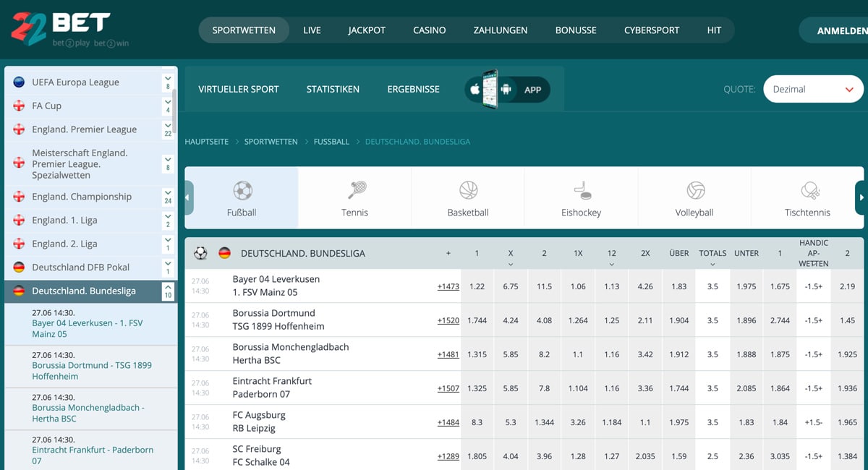This screenshot has width=868, height=470.
Task: Pick RB Leipzig win odds 1.344
Action: coord(544,422)
